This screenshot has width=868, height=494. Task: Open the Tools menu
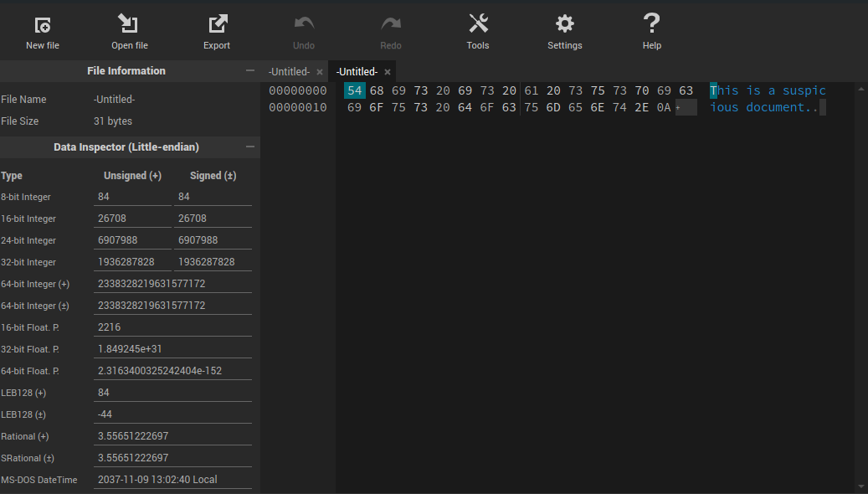(x=478, y=29)
